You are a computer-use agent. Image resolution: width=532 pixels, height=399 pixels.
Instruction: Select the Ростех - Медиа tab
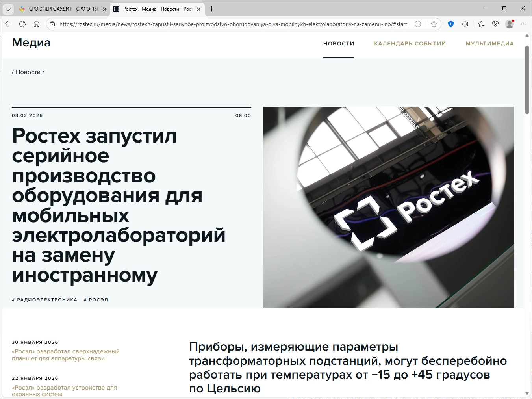tap(158, 9)
